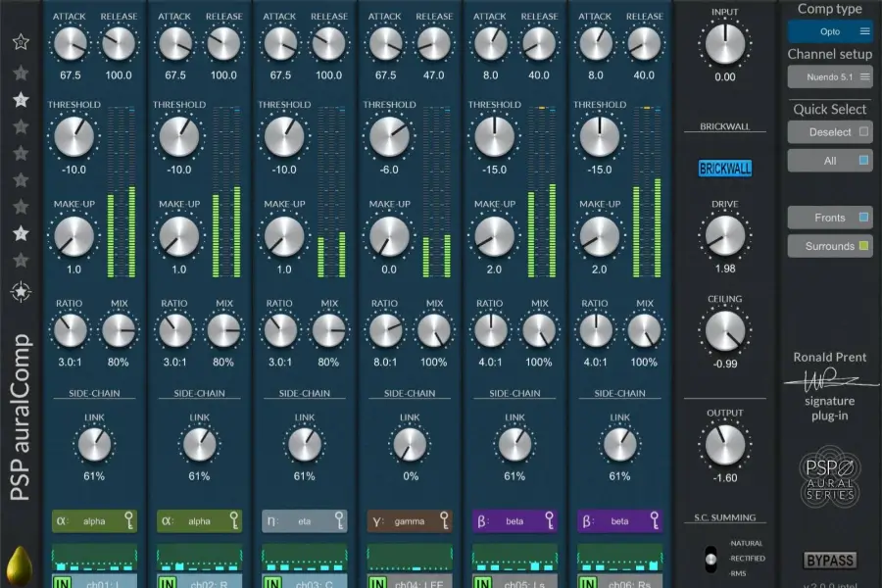Toggle the blue BRICKWALL limiter button
This screenshot has width=882, height=588.
click(725, 169)
